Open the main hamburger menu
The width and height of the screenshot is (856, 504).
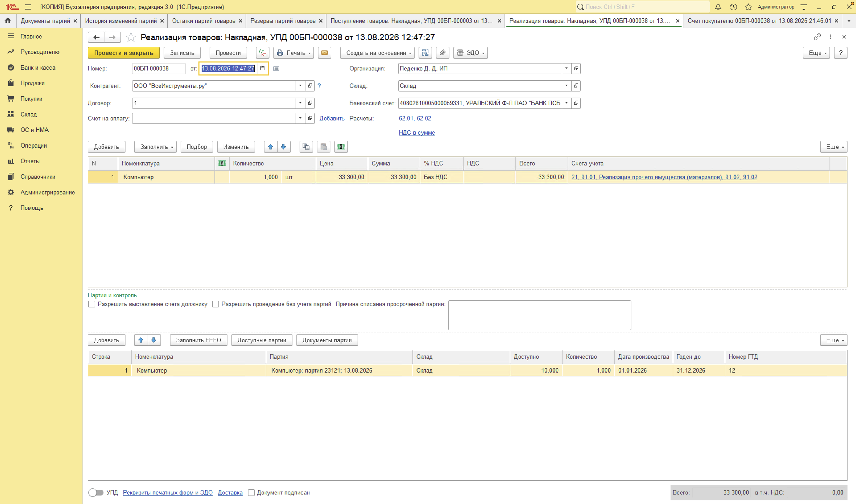coord(28,7)
